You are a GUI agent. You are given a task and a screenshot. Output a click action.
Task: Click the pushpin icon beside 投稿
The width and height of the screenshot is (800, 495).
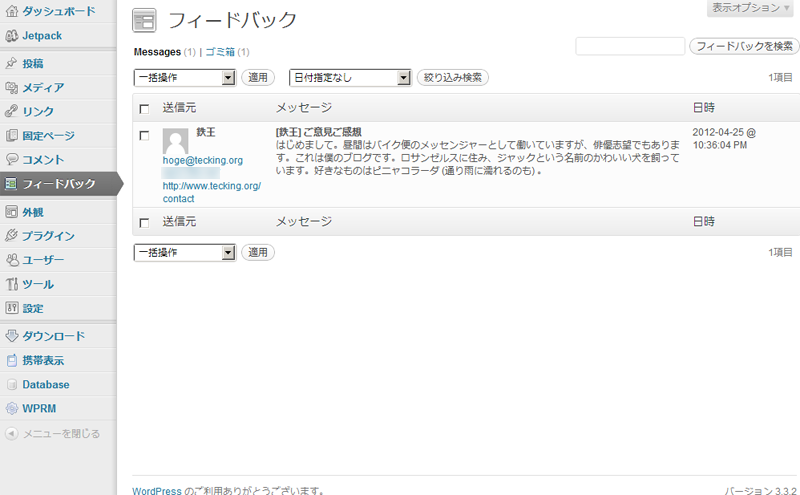click(12, 63)
